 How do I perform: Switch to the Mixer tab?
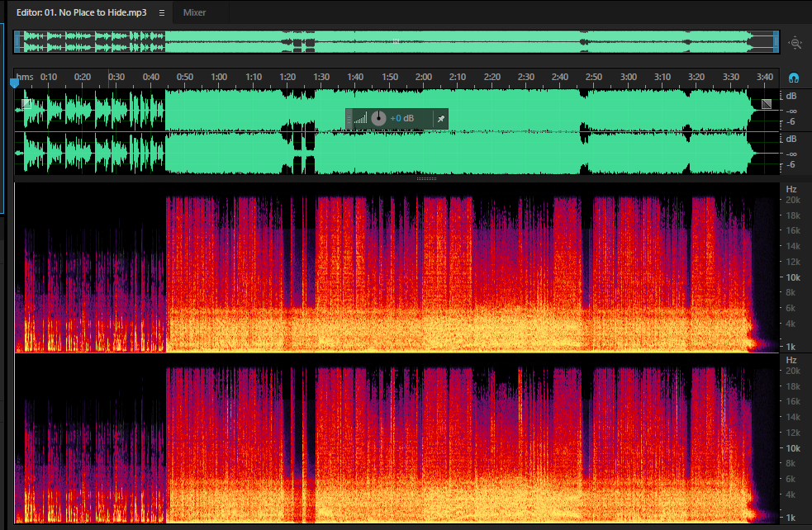(x=194, y=12)
